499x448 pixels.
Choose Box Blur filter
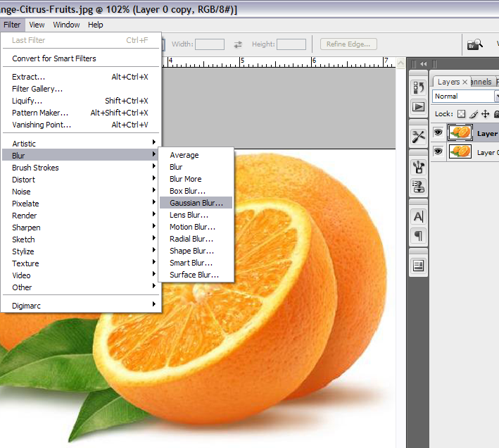196,191
